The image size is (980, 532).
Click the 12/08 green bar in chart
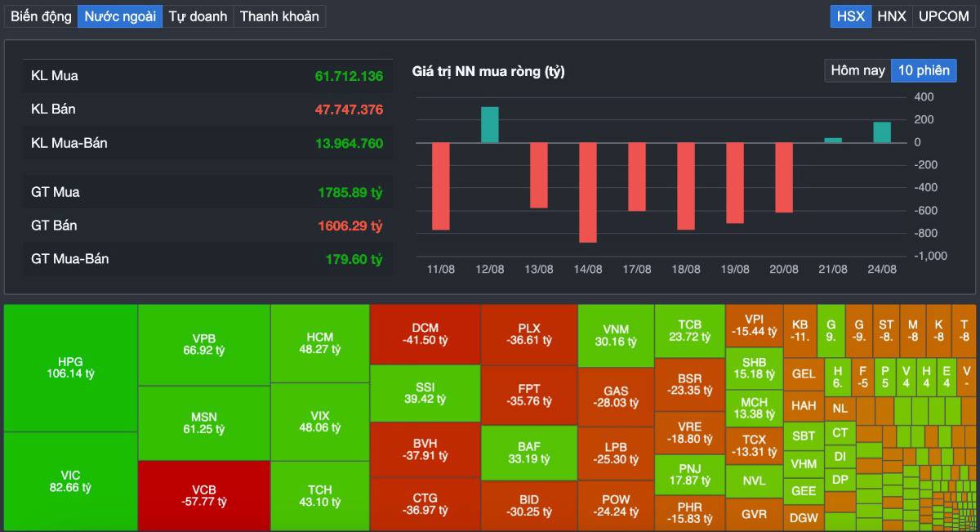(x=490, y=124)
